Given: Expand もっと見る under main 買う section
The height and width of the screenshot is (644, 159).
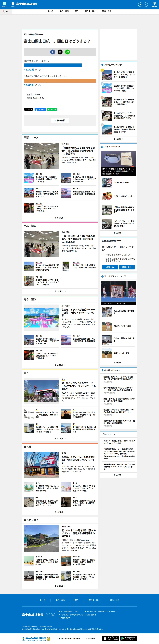Looking at the screenshot, I should (60, 439).
